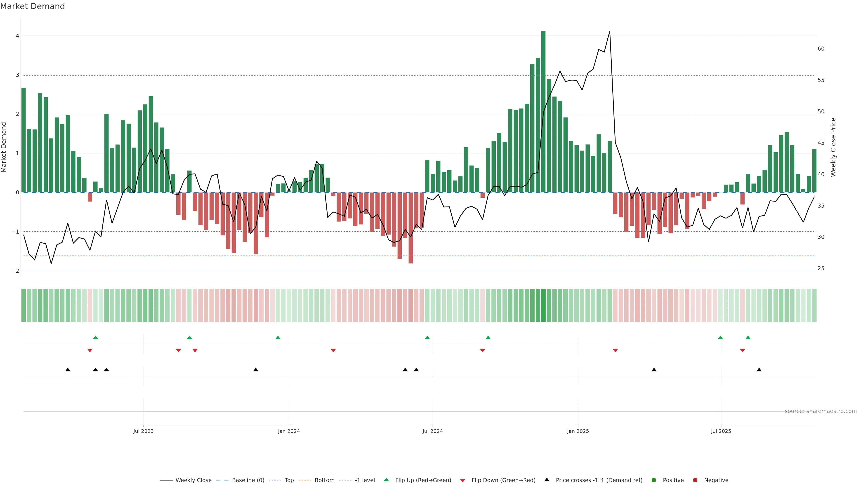
Task: Click the green Flip Up legend triangle
Action: point(387,480)
